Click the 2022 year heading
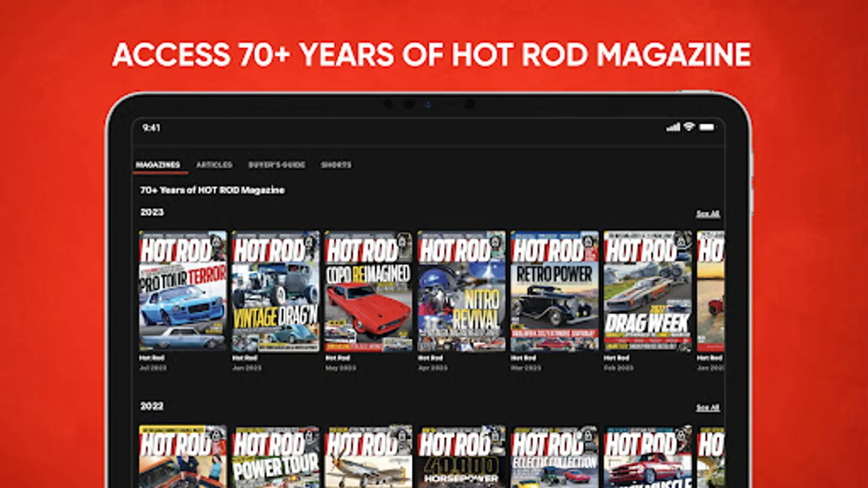Viewport: 868px width, 488px height. [x=152, y=406]
